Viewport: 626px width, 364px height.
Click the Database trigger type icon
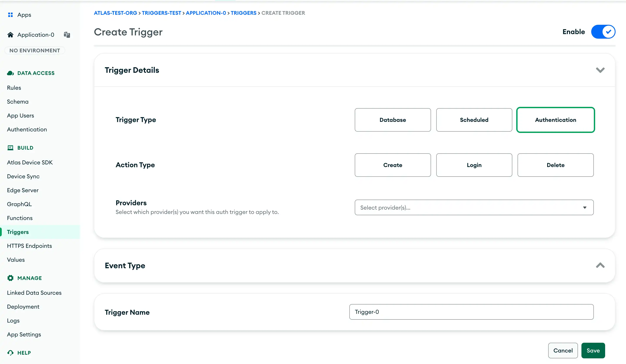pyautogui.click(x=392, y=120)
